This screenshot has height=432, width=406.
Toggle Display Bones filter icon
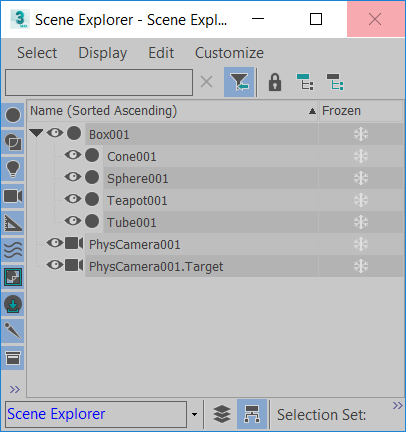tap(13, 331)
